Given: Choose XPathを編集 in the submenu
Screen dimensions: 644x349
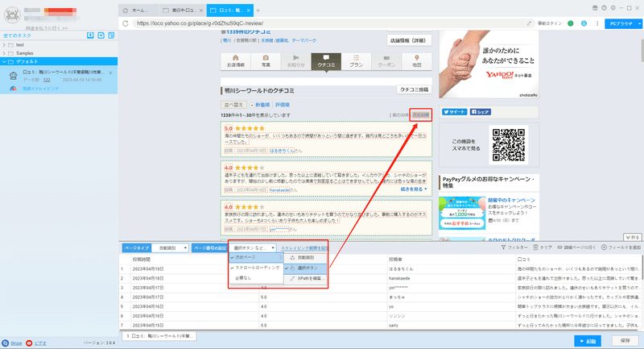Looking at the screenshot, I should tap(306, 279).
